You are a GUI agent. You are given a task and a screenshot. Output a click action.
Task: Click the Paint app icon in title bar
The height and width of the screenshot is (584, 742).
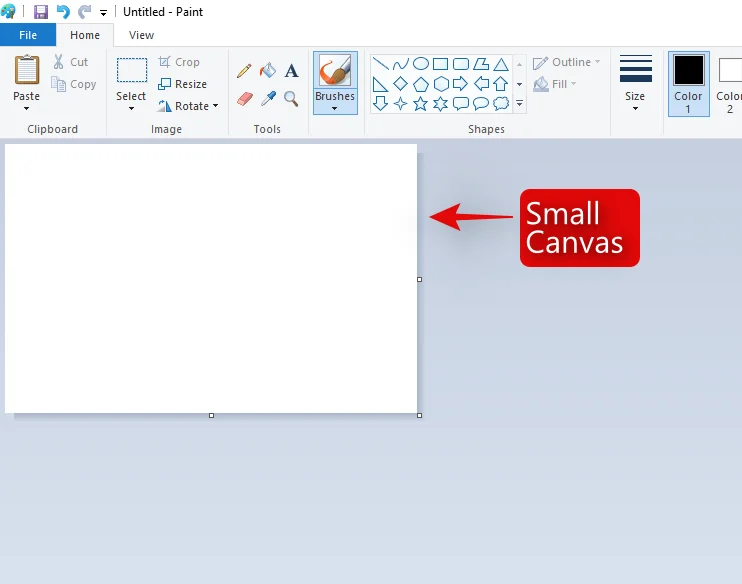click(8, 11)
